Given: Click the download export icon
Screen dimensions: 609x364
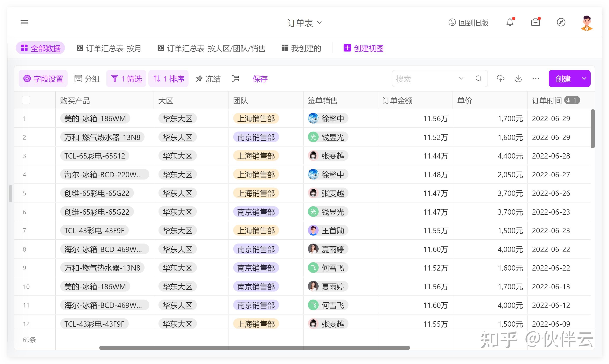Looking at the screenshot, I should pos(518,79).
